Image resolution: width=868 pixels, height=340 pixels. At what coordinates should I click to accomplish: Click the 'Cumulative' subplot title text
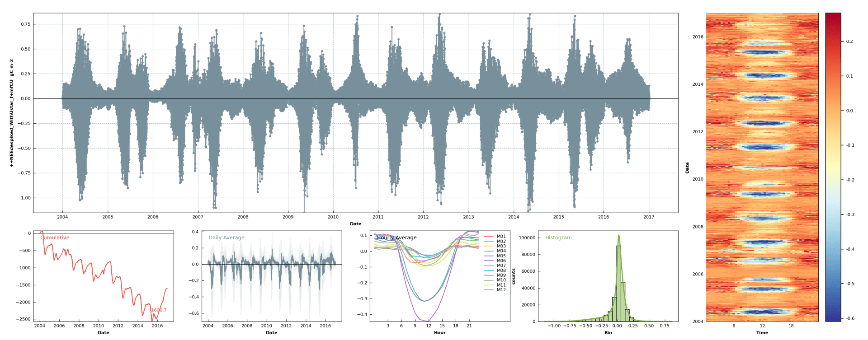coord(55,238)
